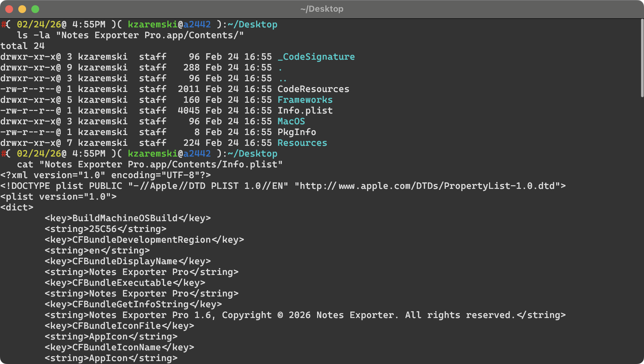644x364 pixels.
Task: Select the Resources folder entry
Action: click(x=302, y=143)
